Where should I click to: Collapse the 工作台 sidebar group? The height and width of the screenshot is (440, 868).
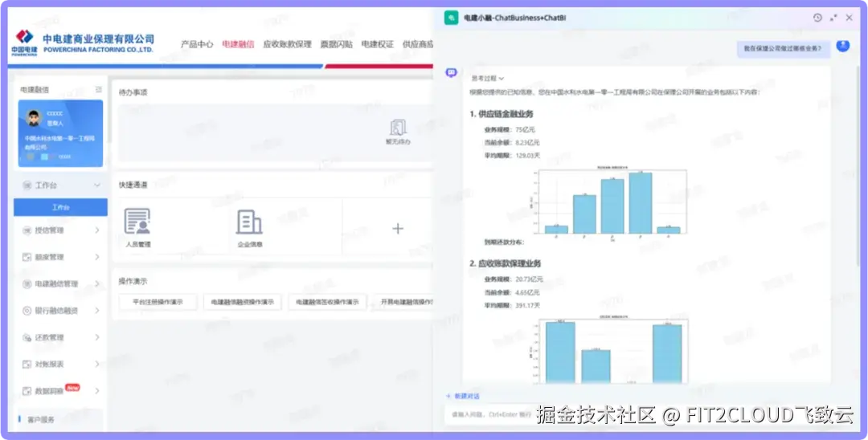pos(97,185)
